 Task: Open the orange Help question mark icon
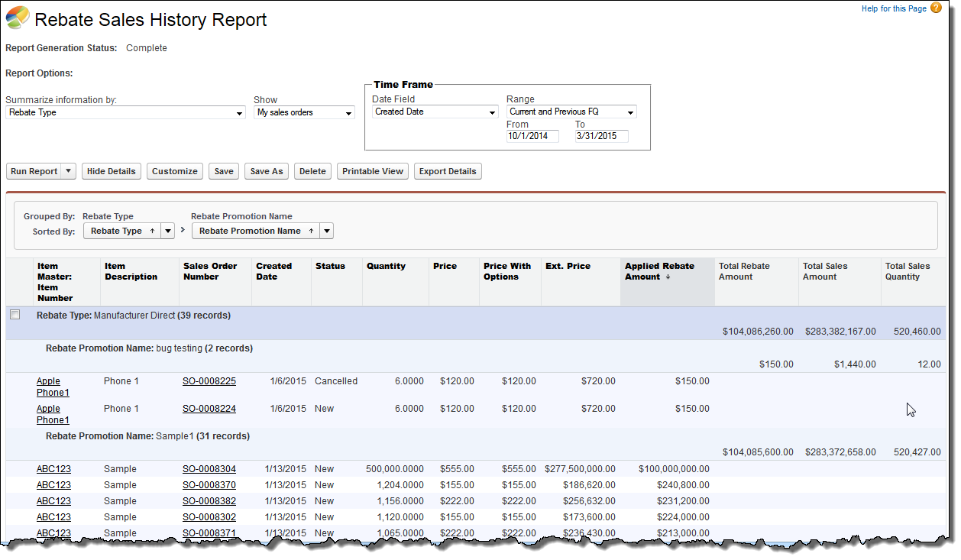[936, 8]
